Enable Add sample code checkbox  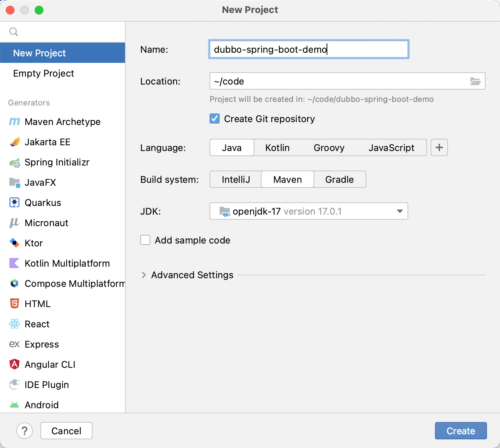click(145, 240)
